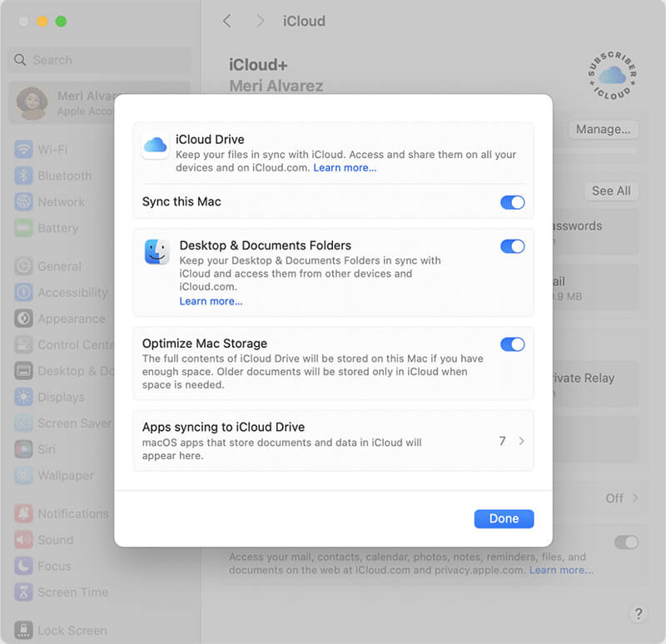Viewport: 666px width, 644px height.
Task: Open the Off row near Private Relay
Action: [x=616, y=498]
